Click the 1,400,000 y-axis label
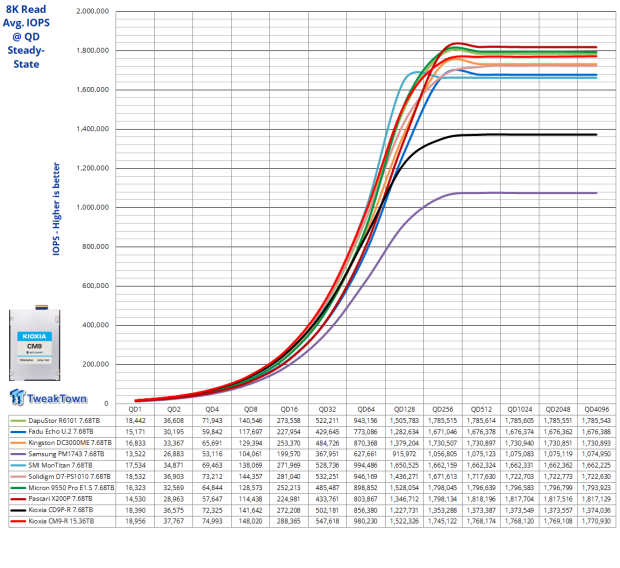This screenshot has width=620, height=568. click(x=93, y=129)
